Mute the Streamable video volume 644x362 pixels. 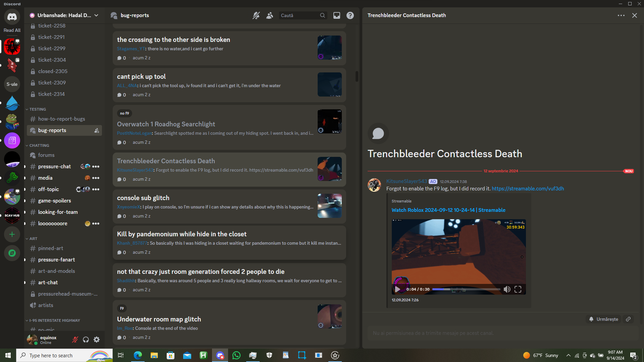507,289
